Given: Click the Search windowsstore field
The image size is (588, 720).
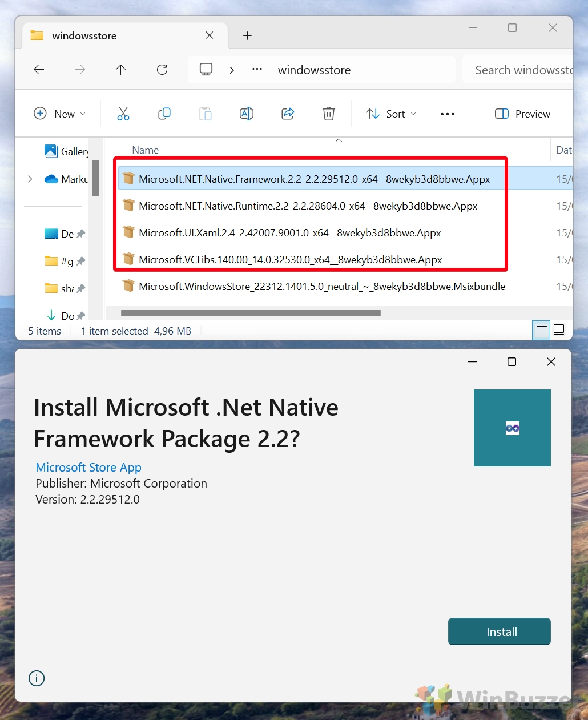Looking at the screenshot, I should 518,70.
